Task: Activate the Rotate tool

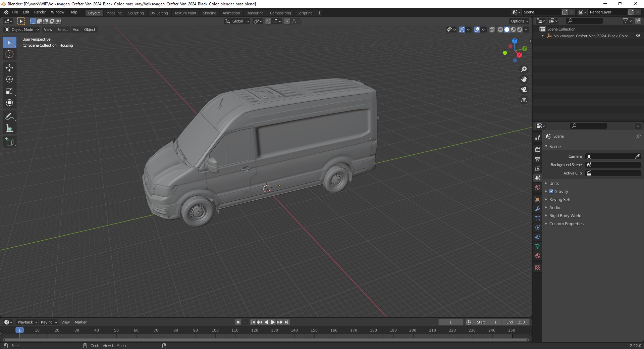Action: tap(9, 80)
